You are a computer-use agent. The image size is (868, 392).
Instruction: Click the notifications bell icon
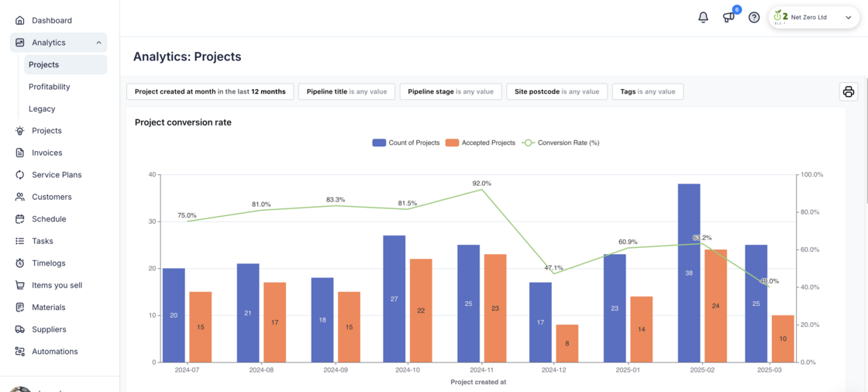click(703, 17)
